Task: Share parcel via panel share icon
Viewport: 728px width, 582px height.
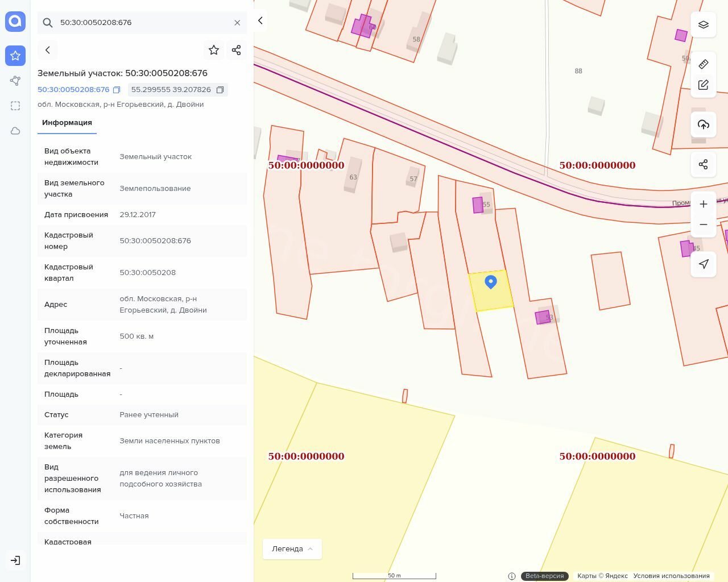Action: coord(237,50)
